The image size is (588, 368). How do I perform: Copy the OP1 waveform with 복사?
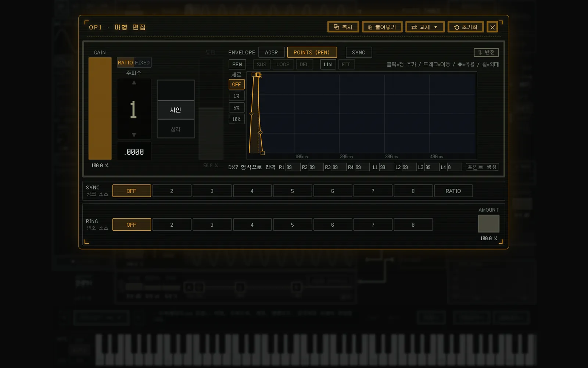coord(343,27)
